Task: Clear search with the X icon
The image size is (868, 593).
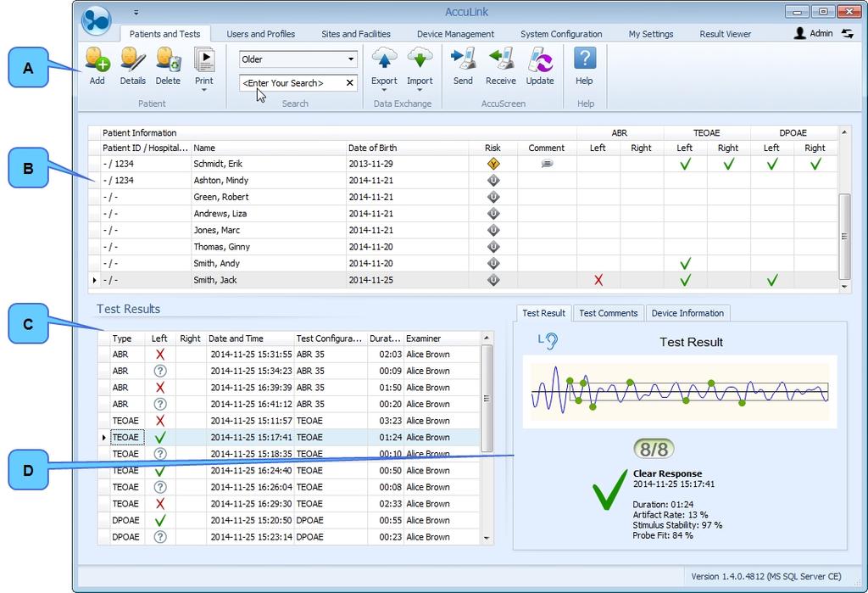Action: 350,82
